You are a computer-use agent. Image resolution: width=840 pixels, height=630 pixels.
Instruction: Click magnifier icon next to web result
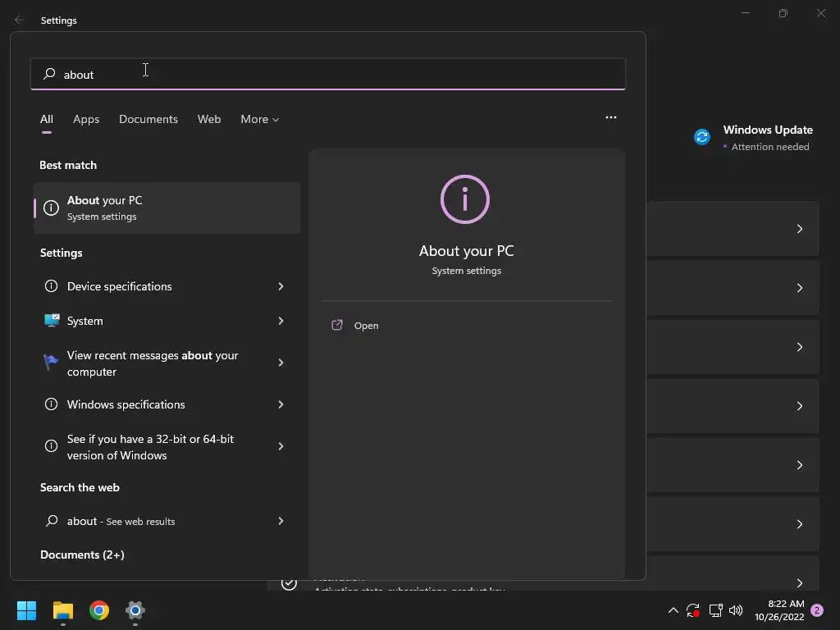[x=52, y=520]
